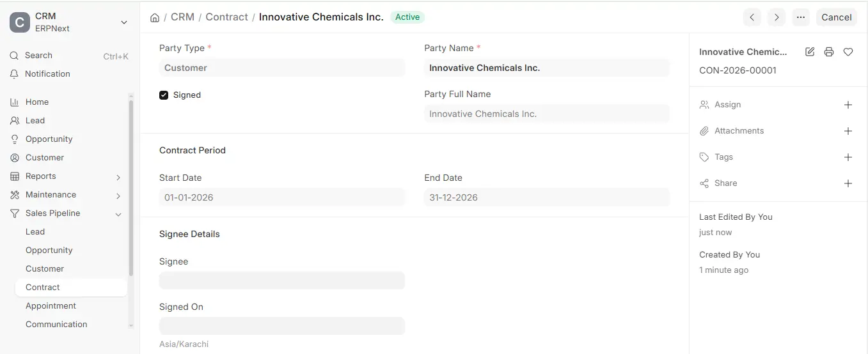This screenshot has width=868, height=354.
Task: Go to the previous record with the left arrow
Action: (752, 17)
